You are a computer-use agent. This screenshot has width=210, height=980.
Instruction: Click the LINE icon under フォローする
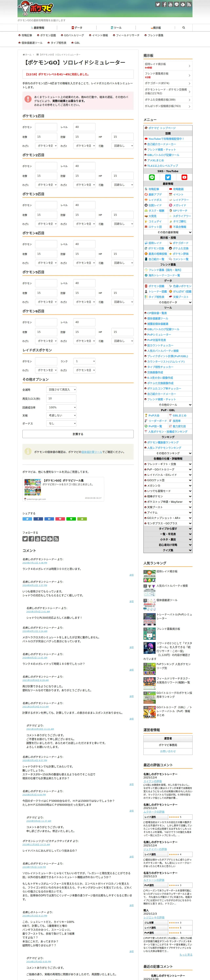pos(44,539)
